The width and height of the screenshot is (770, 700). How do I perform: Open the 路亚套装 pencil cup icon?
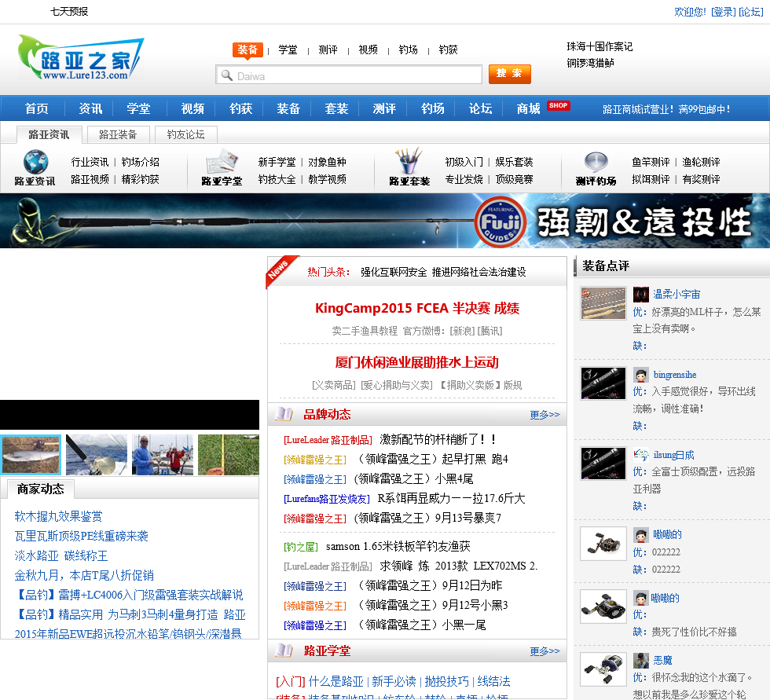[409, 161]
